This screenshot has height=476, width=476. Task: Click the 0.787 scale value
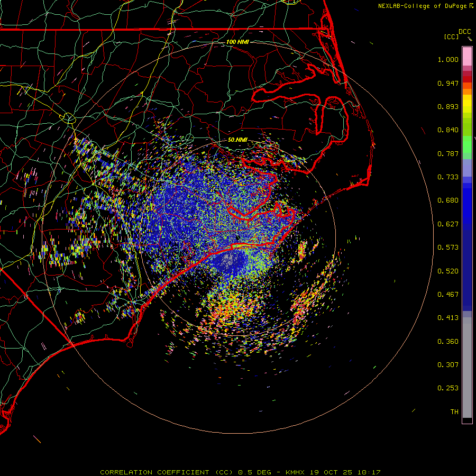(x=448, y=153)
